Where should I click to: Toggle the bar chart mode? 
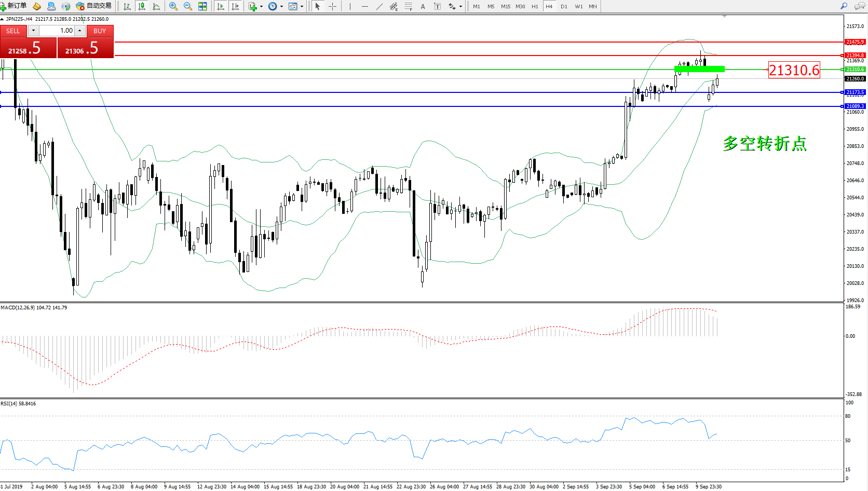click(127, 6)
